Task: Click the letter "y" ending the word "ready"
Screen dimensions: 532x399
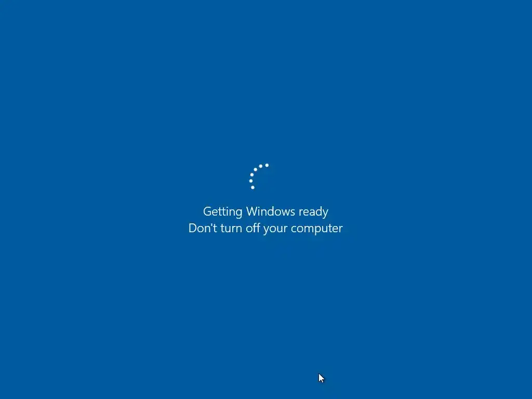Action: tap(325, 214)
